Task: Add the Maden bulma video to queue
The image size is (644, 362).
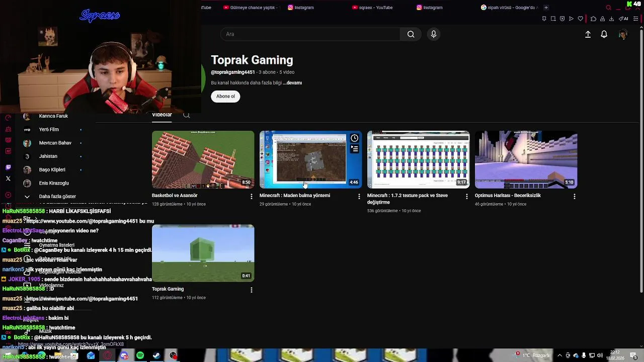Action: pyautogui.click(x=355, y=149)
